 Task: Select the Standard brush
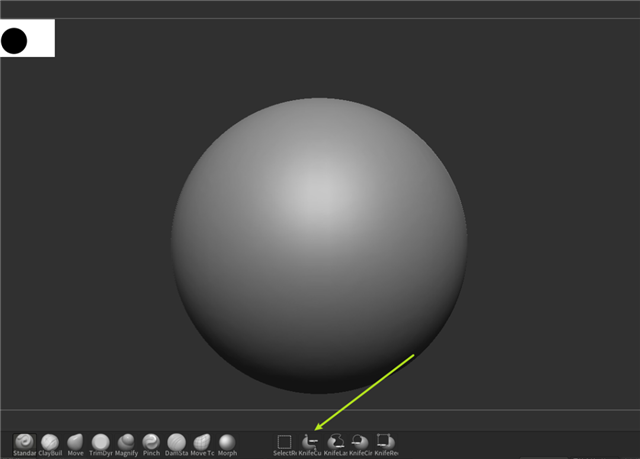coord(24,445)
